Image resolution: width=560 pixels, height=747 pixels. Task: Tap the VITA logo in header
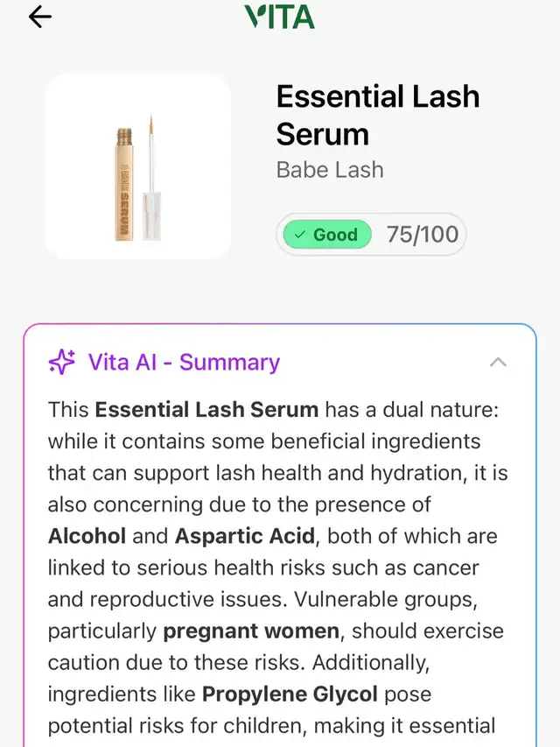click(279, 17)
